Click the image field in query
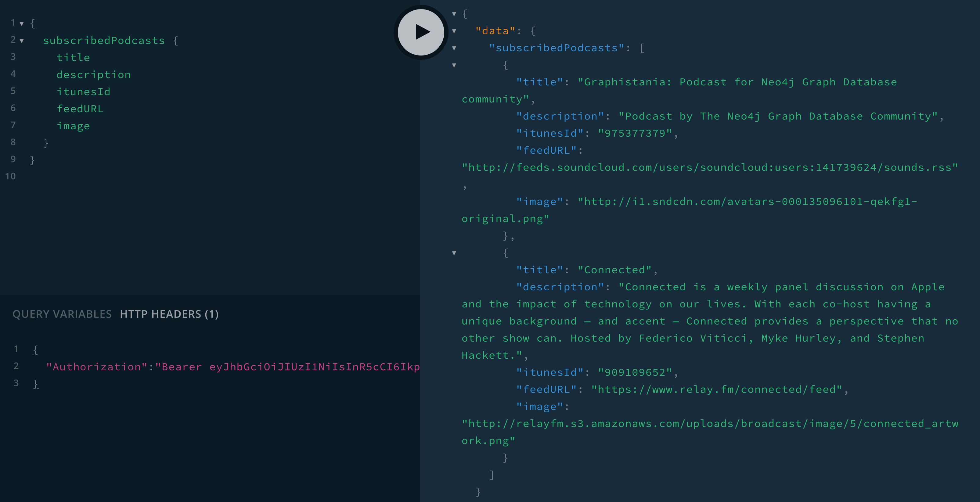Image resolution: width=980 pixels, height=502 pixels. pos(73,126)
